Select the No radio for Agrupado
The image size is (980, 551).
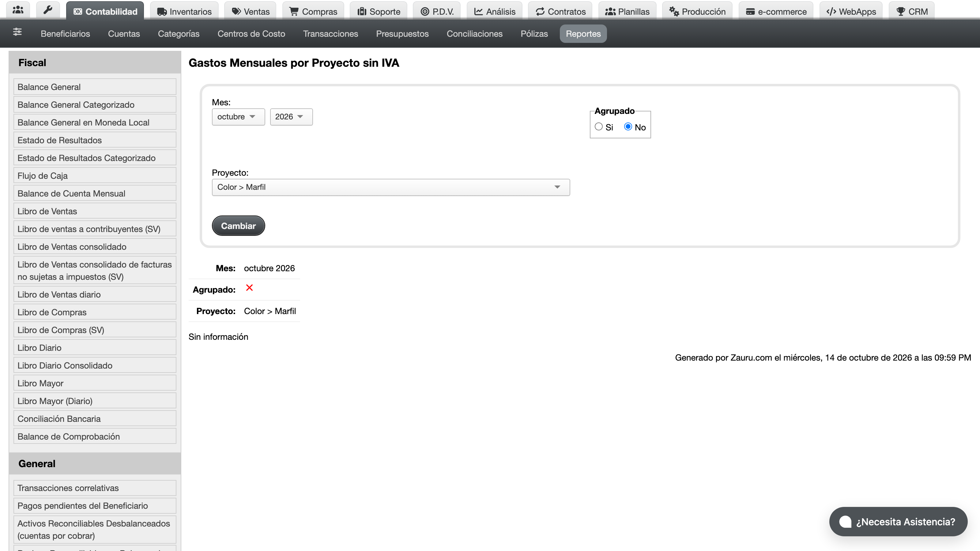pyautogui.click(x=628, y=127)
